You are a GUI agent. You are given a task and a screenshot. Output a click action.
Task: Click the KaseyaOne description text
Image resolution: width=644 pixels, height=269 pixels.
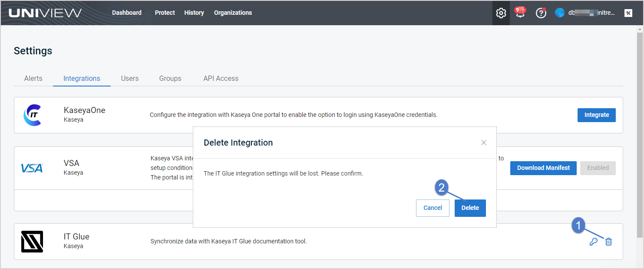294,115
